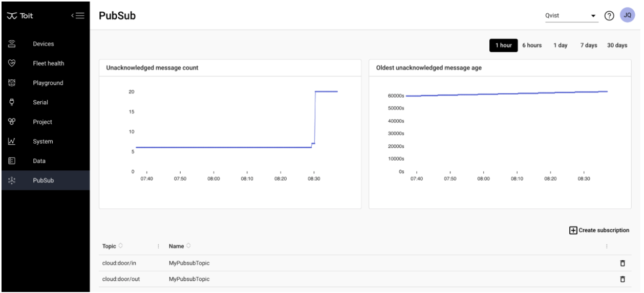
Task: Delete the cloud:door/in subscription
Action: click(622, 263)
